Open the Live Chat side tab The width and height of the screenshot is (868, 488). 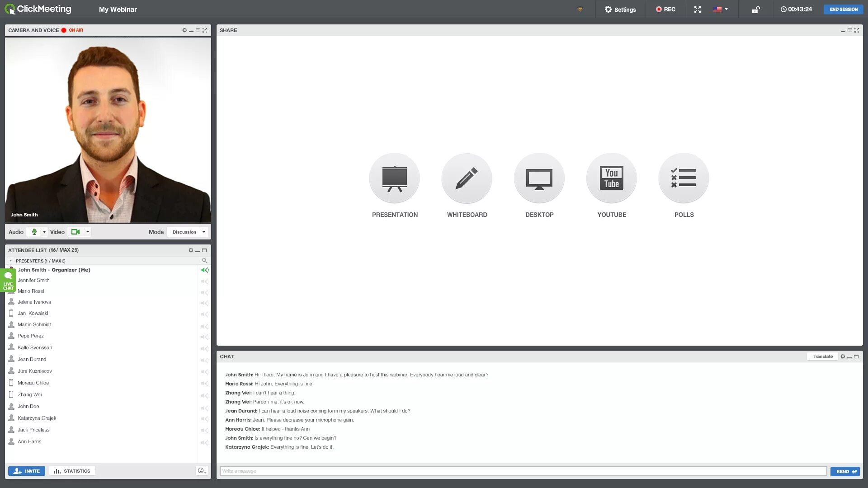click(8, 280)
